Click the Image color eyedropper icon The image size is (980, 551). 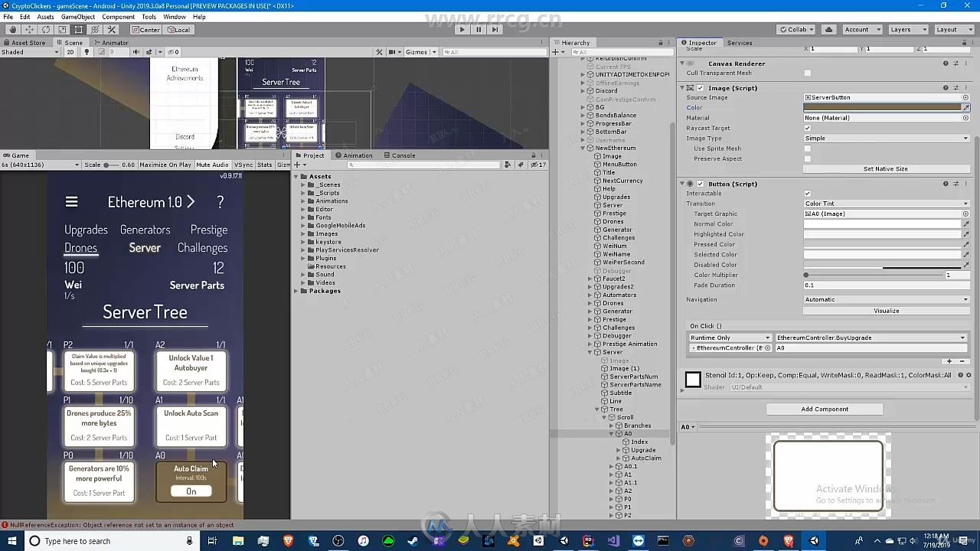tap(966, 108)
